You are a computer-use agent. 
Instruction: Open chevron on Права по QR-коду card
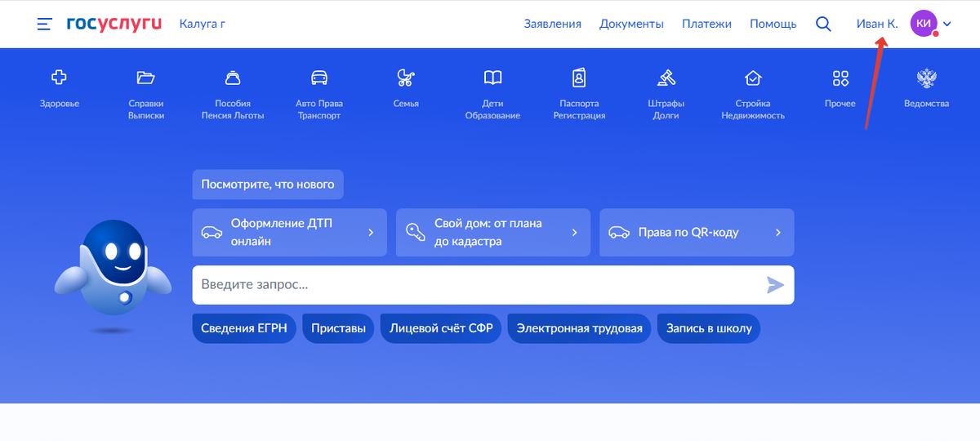pos(778,232)
